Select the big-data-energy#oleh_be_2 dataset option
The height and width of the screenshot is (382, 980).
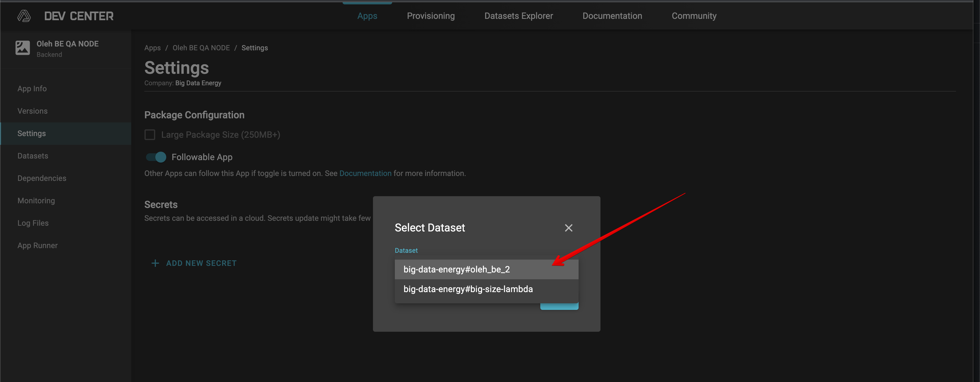point(486,269)
